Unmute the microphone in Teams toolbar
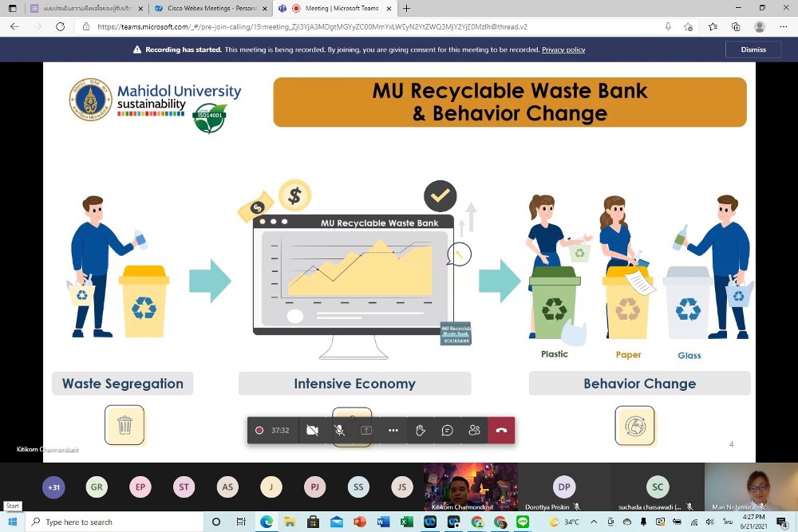 pos(339,431)
